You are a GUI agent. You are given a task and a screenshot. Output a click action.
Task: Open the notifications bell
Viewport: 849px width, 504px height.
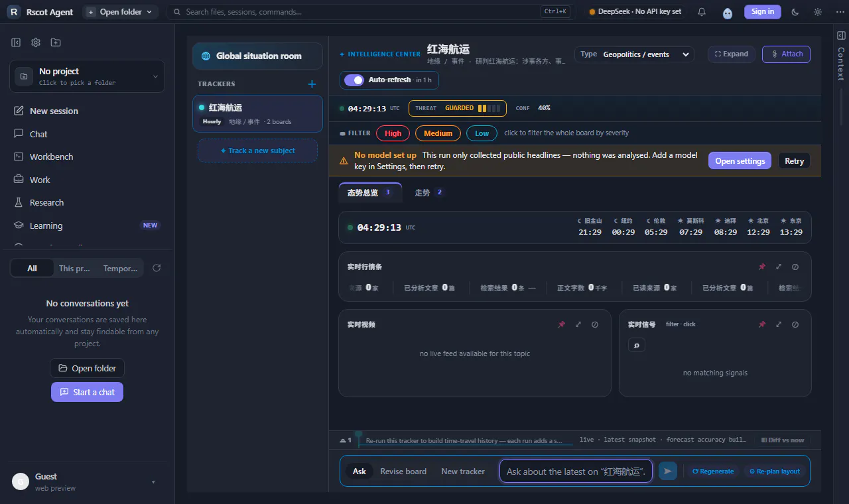(702, 12)
